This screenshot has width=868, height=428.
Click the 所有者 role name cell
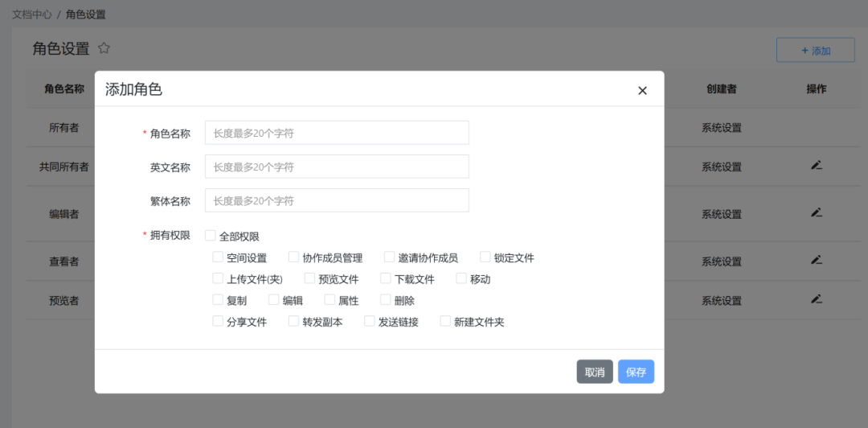64,127
